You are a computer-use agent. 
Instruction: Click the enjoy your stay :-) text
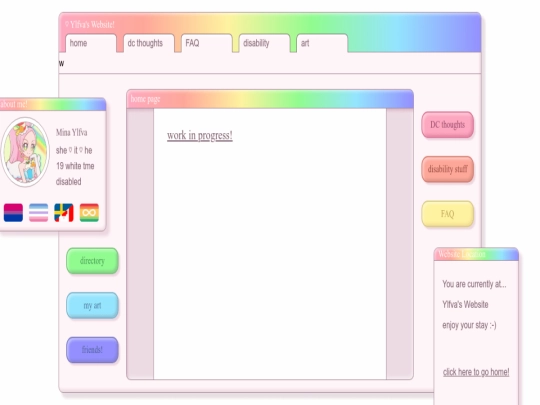pyautogui.click(x=469, y=325)
